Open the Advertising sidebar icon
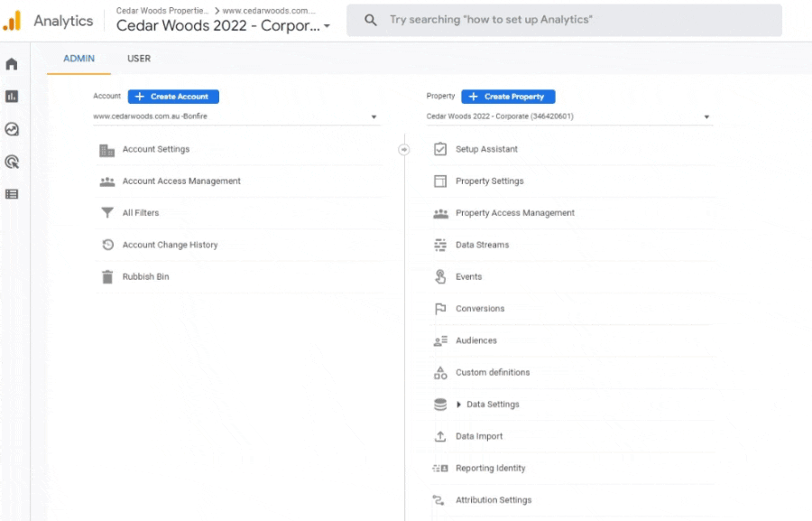 pyautogui.click(x=12, y=162)
